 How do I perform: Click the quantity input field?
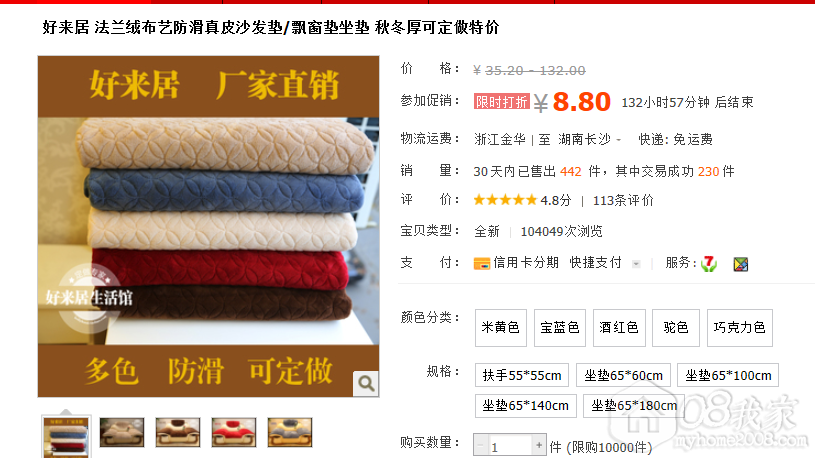510,446
